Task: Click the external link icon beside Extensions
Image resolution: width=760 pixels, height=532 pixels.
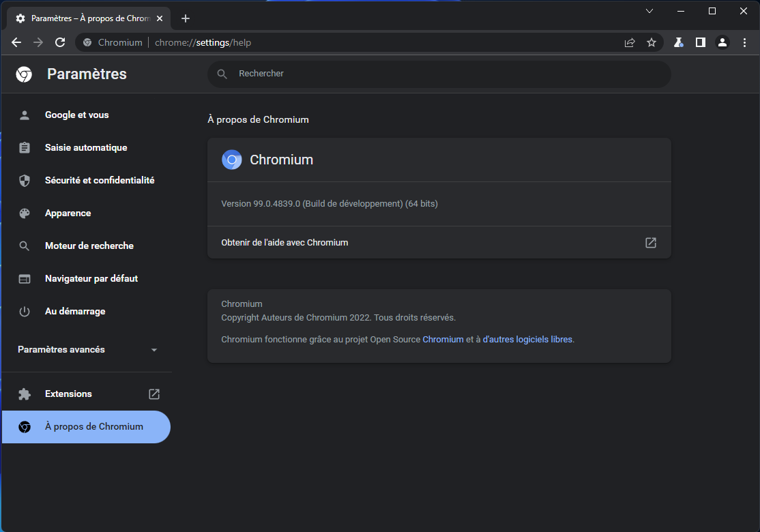Action: point(154,394)
